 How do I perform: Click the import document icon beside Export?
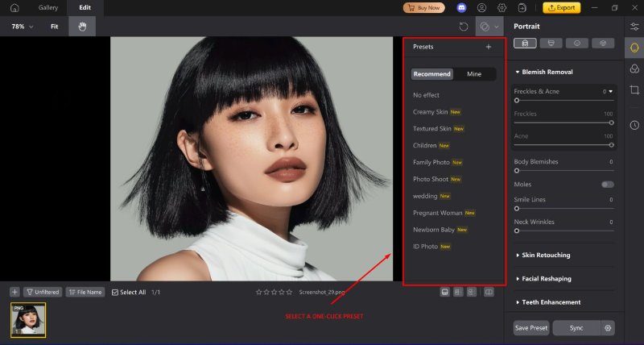coord(522,8)
